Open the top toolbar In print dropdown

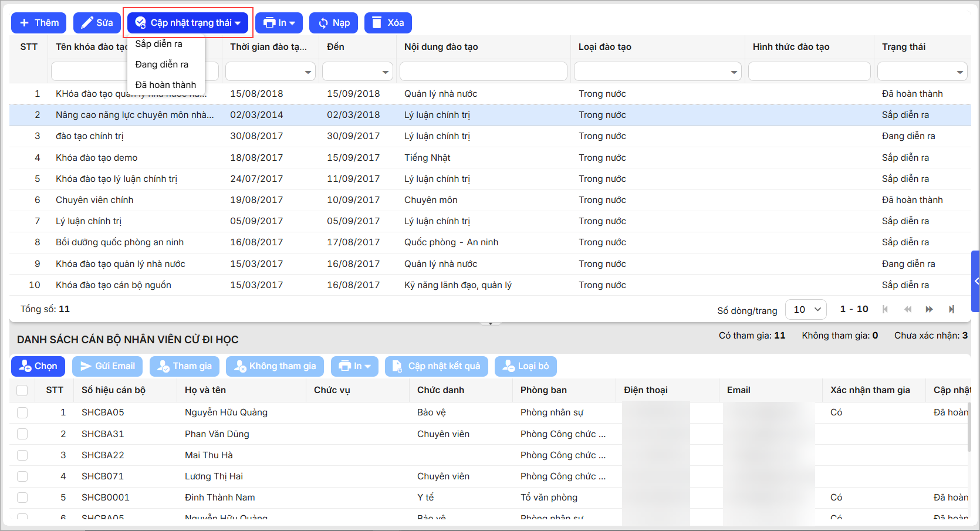point(279,23)
